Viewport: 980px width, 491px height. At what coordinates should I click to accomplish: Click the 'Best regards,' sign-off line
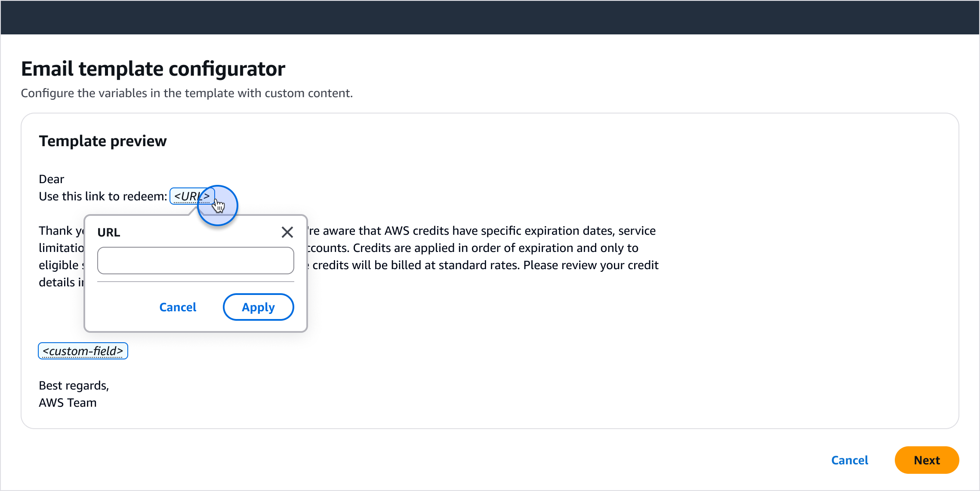(x=74, y=386)
